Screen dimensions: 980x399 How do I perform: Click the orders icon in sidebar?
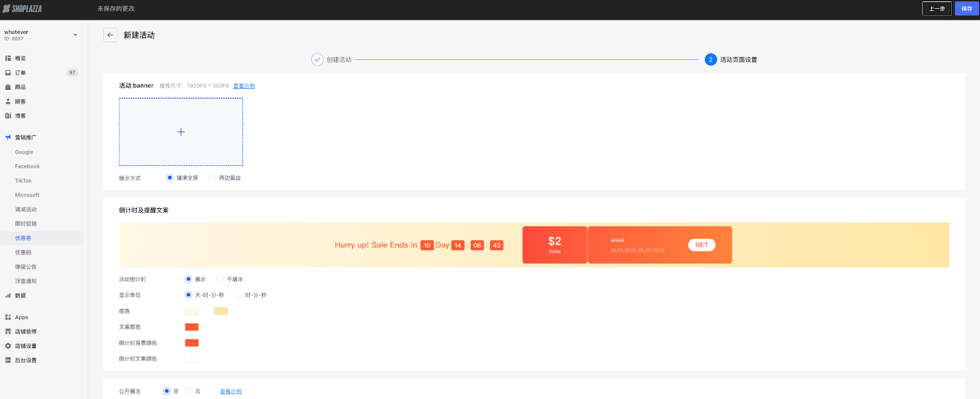point(8,73)
